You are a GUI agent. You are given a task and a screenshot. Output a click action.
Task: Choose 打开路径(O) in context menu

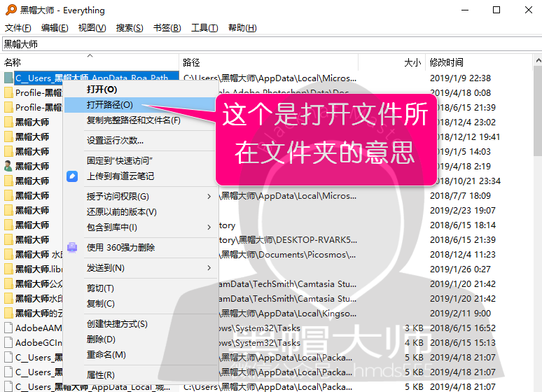click(x=139, y=105)
